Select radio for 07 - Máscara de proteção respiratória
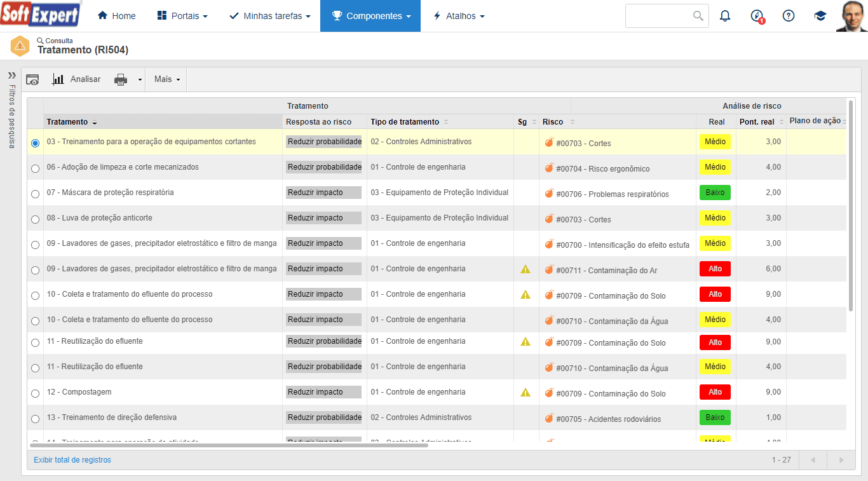This screenshot has height=481, width=868. coord(35,194)
